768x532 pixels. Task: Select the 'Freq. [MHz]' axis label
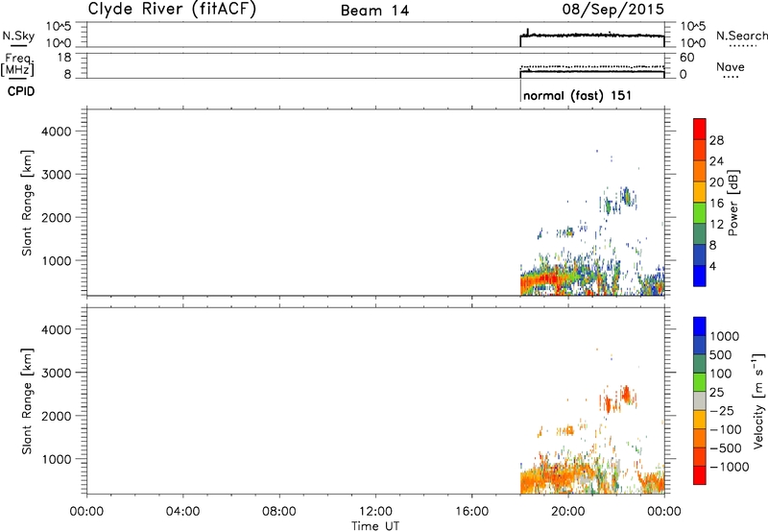17,64
